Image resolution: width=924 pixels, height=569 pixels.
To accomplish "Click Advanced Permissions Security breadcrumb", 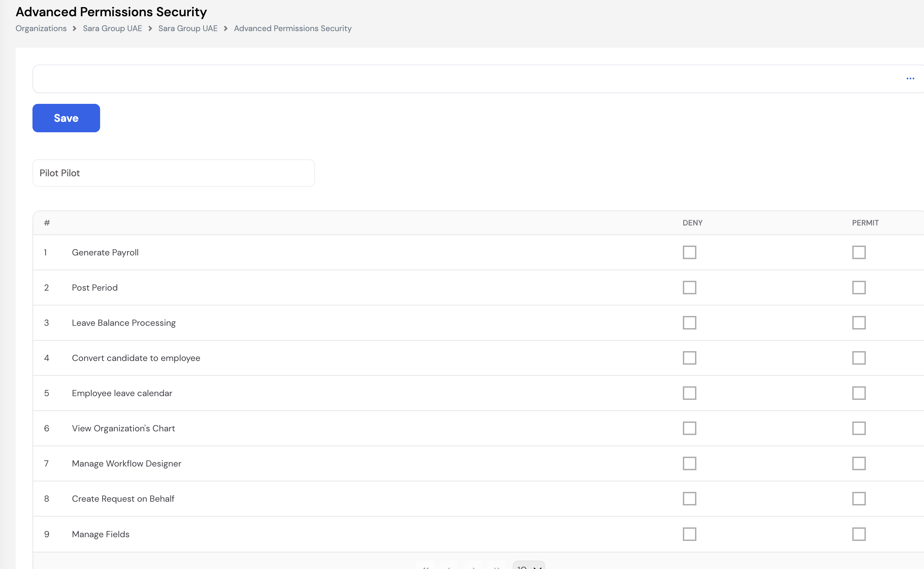I will coord(293,29).
